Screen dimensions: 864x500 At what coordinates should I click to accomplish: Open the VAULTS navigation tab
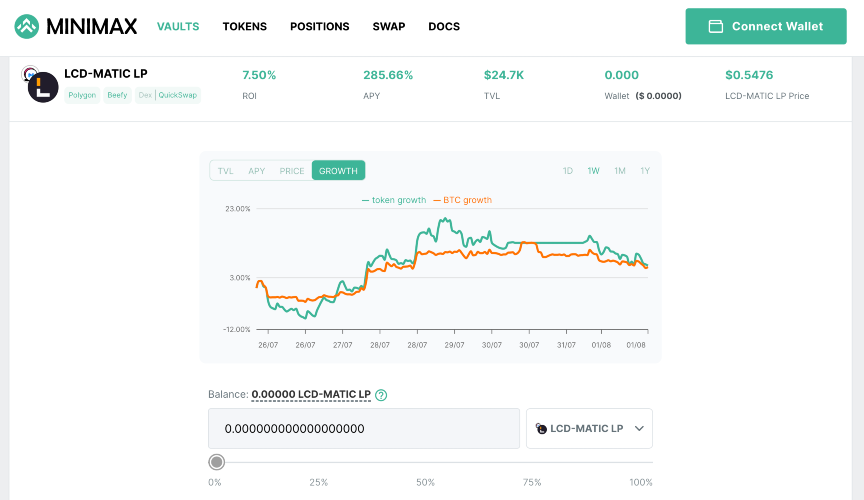[178, 26]
